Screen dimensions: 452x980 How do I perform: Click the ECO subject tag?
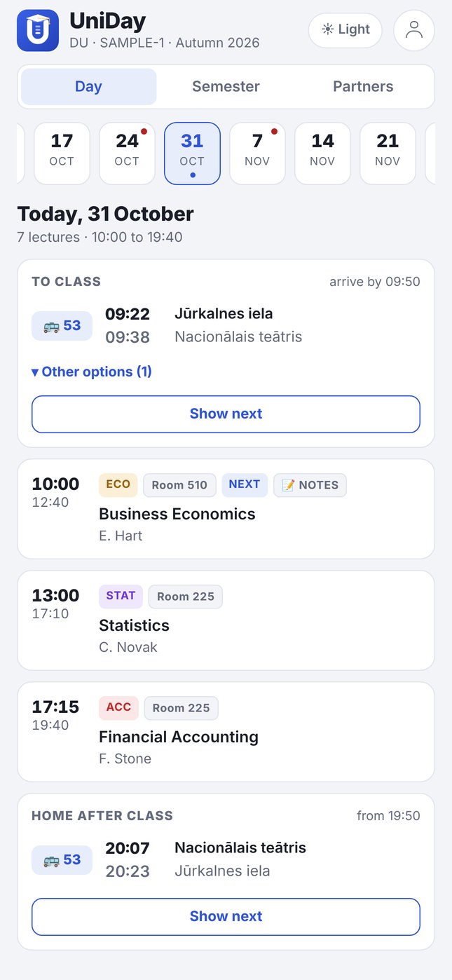point(118,484)
